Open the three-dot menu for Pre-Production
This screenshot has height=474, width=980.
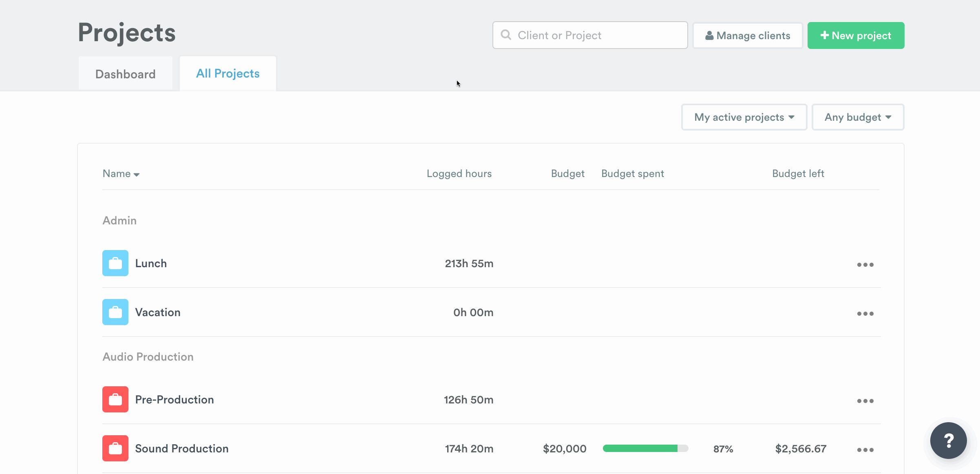865,401
